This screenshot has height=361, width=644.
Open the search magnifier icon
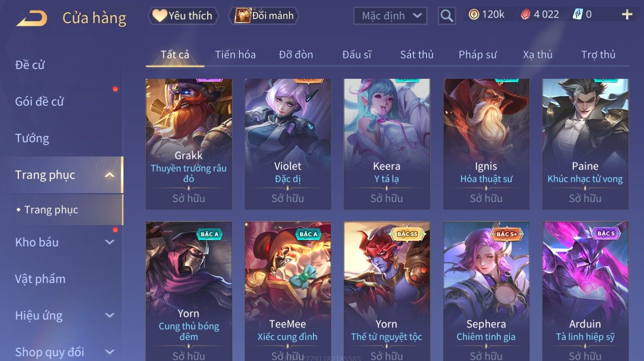point(447,16)
